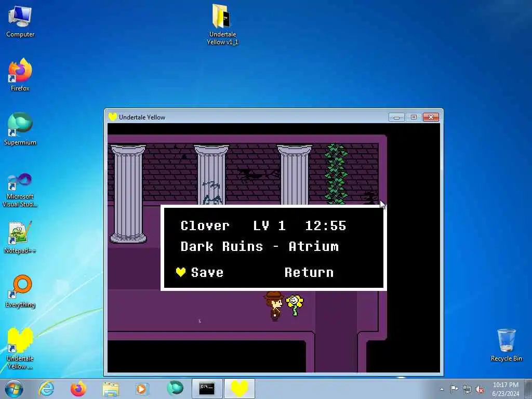Open Windows Explorer from the taskbar
Image resolution: width=532 pixels, height=399 pixels.
click(x=111, y=389)
